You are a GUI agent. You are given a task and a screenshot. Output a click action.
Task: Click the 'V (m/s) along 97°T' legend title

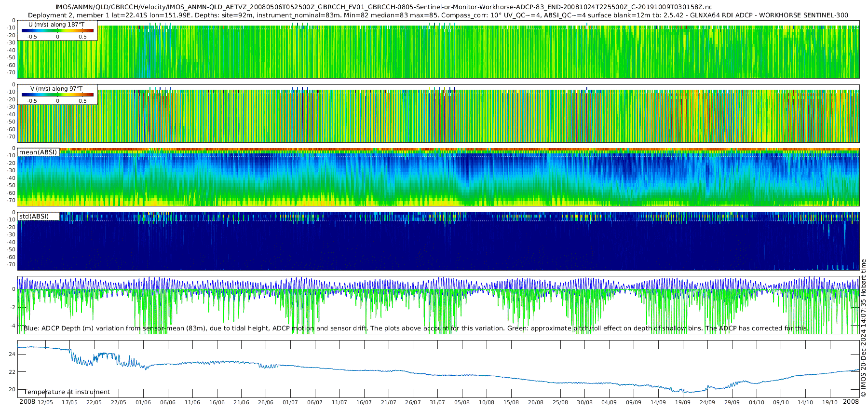pos(56,89)
